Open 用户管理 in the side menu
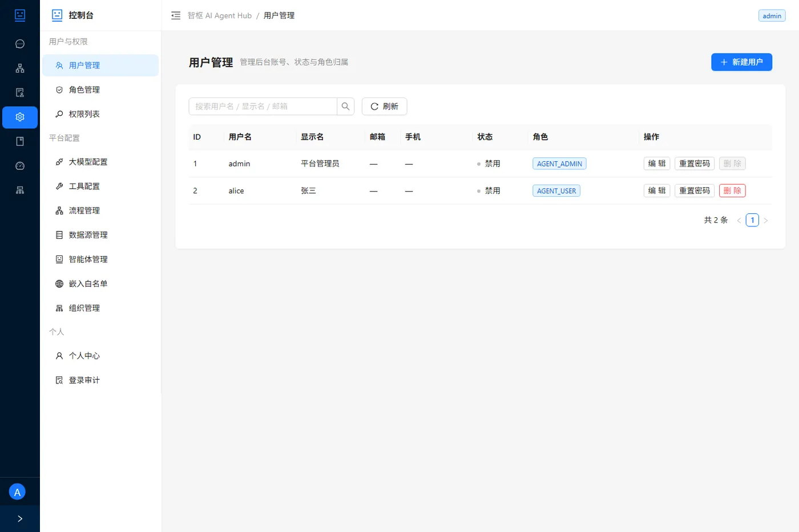The image size is (799, 532). click(100, 66)
